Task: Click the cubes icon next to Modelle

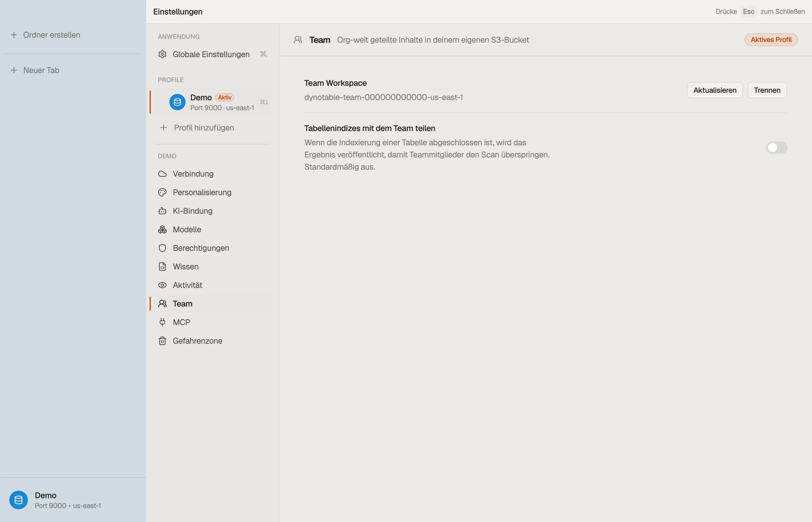Action: pyautogui.click(x=162, y=229)
